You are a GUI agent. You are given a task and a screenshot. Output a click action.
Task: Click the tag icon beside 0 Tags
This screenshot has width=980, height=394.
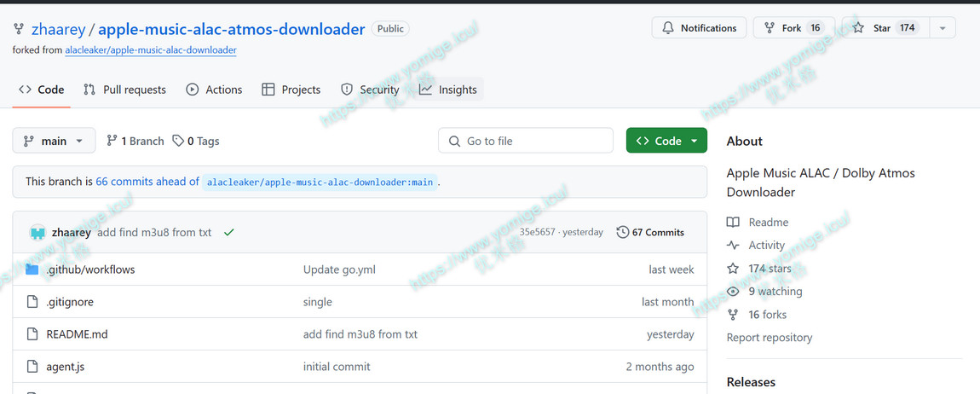point(178,141)
